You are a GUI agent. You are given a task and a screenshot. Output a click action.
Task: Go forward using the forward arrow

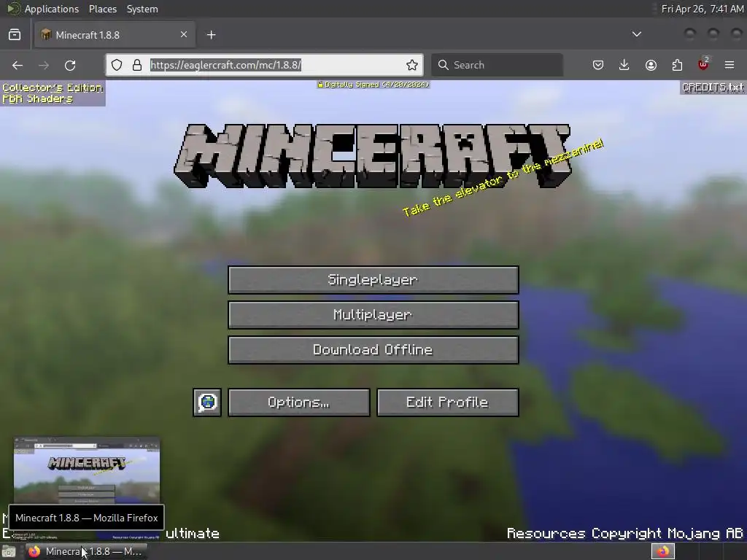coord(44,65)
